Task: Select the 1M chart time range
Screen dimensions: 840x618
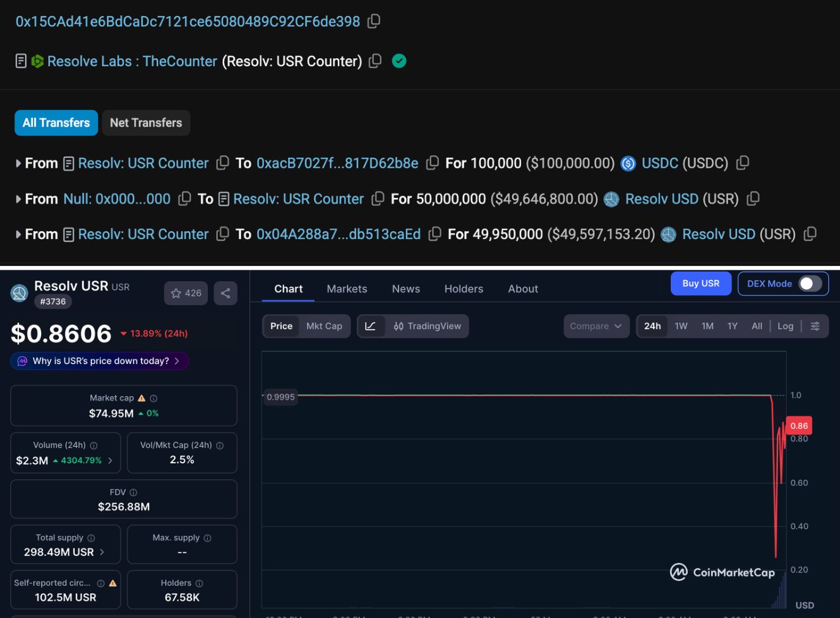Action: coord(707,325)
